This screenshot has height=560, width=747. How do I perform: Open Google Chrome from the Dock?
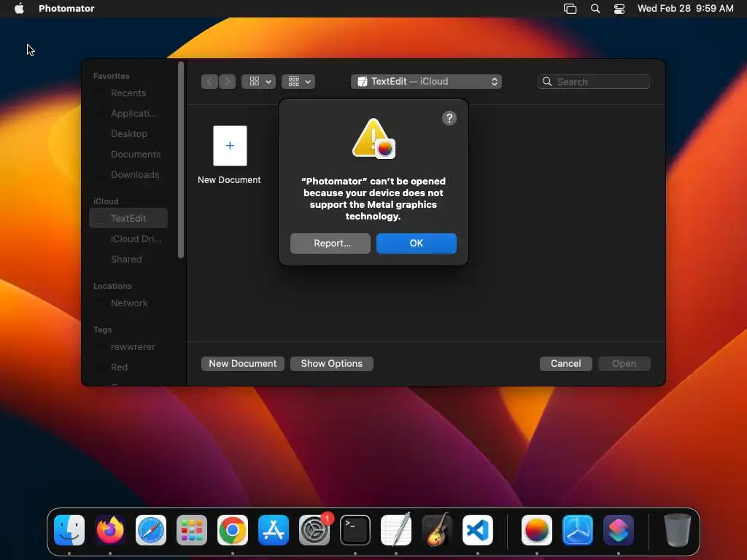(233, 530)
